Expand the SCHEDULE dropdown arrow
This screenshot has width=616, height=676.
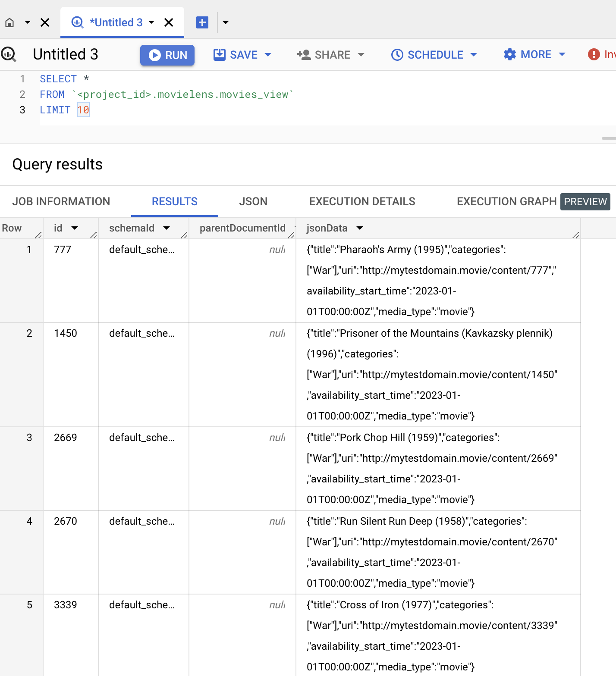coord(474,55)
